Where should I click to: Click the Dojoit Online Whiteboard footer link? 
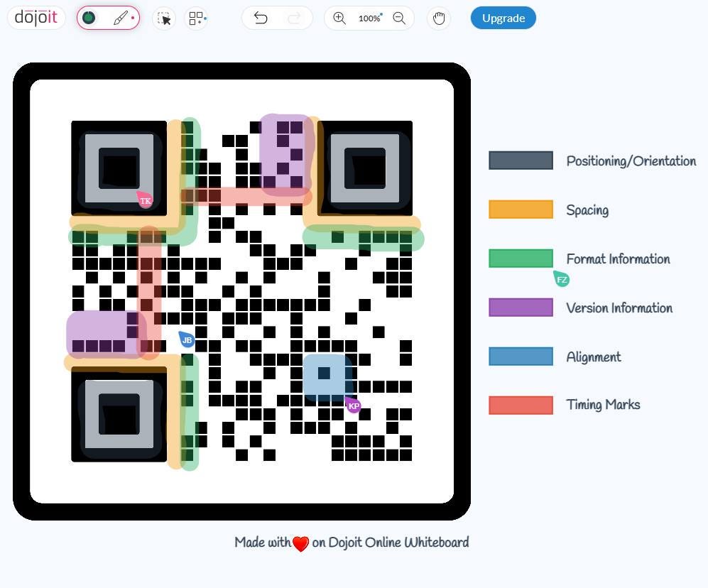[x=398, y=542]
